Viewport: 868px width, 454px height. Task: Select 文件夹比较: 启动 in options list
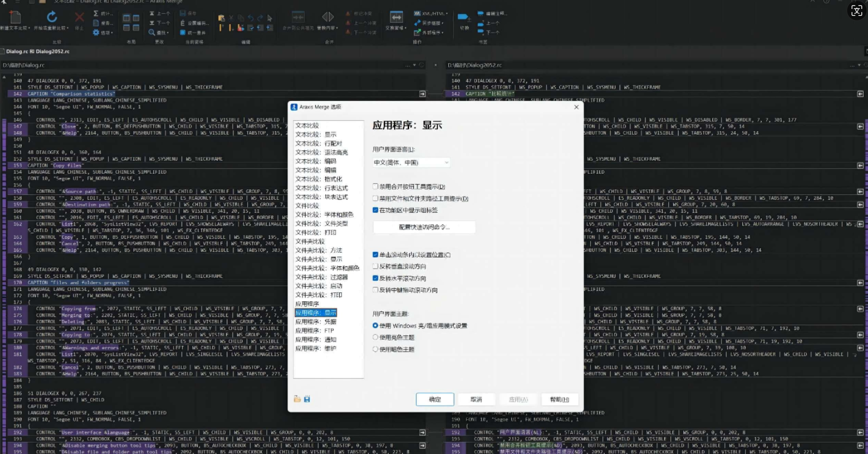point(319,286)
